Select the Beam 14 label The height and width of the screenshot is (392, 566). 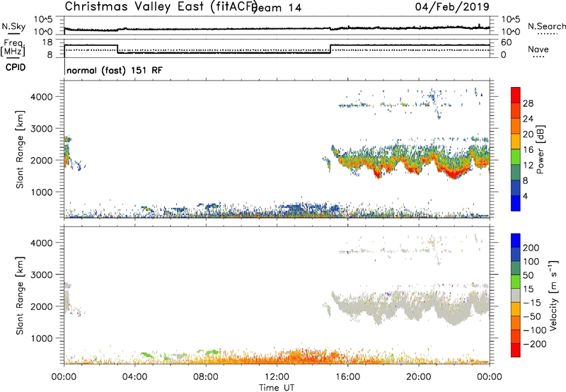pos(277,8)
